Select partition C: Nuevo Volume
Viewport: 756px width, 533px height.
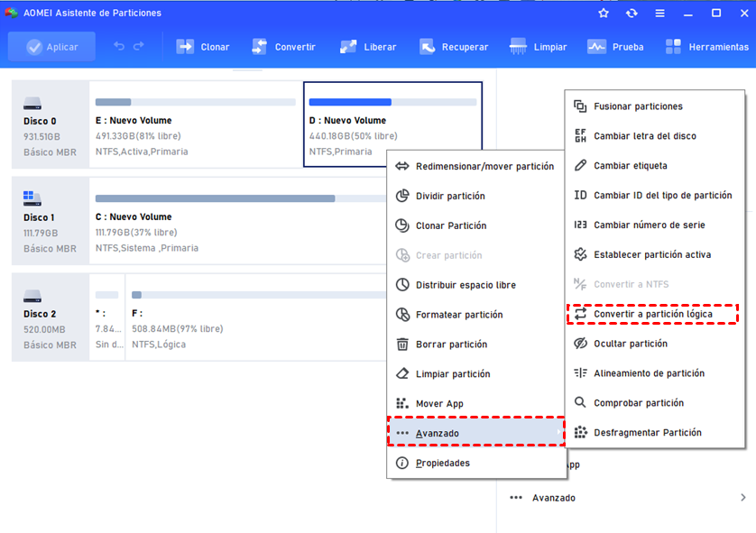tap(239, 221)
